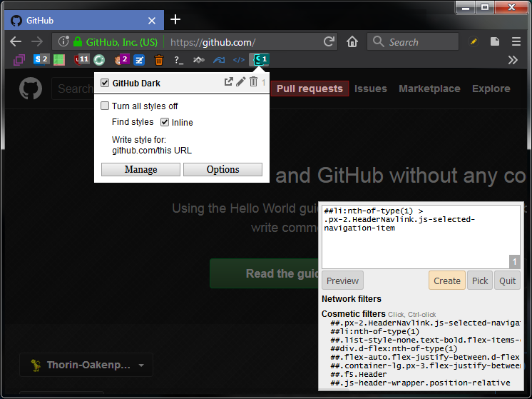This screenshot has height=399, width=532.
Task: Click the blue wave extension icon
Action: (219, 60)
